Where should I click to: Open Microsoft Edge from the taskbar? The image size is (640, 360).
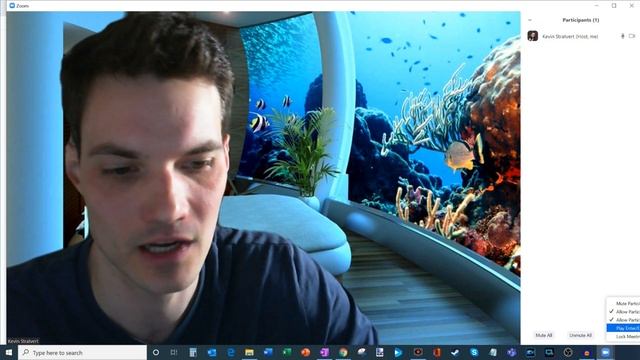pos(231,352)
